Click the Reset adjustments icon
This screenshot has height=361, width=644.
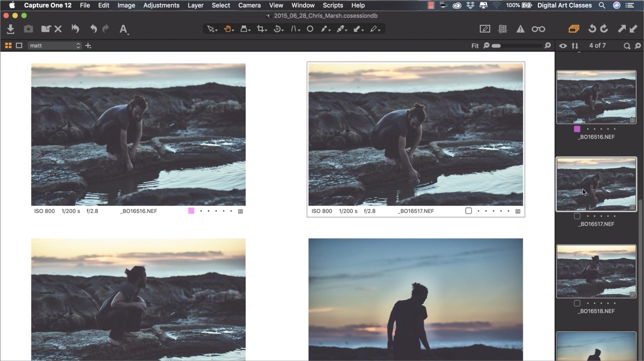[x=75, y=29]
